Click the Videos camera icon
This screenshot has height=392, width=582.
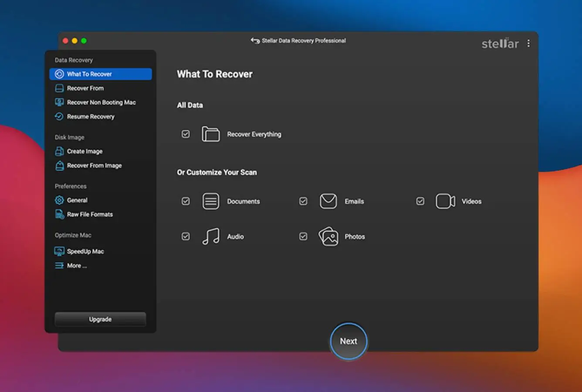(x=445, y=201)
